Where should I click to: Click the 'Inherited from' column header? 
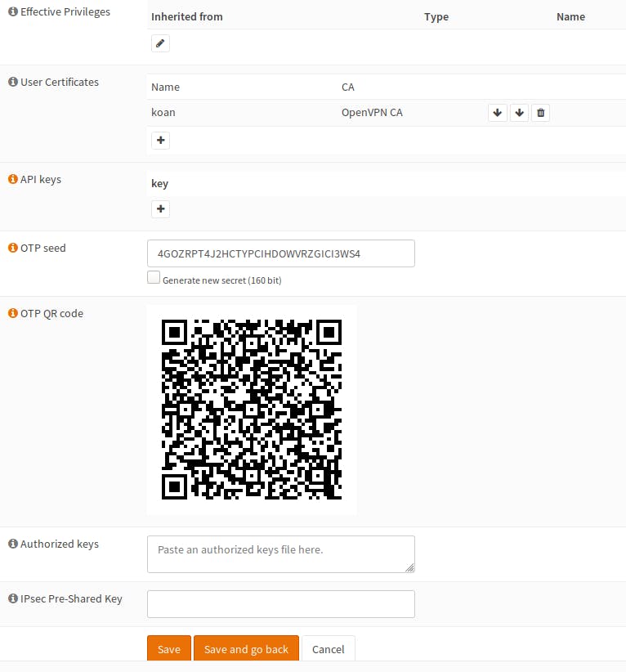(187, 16)
